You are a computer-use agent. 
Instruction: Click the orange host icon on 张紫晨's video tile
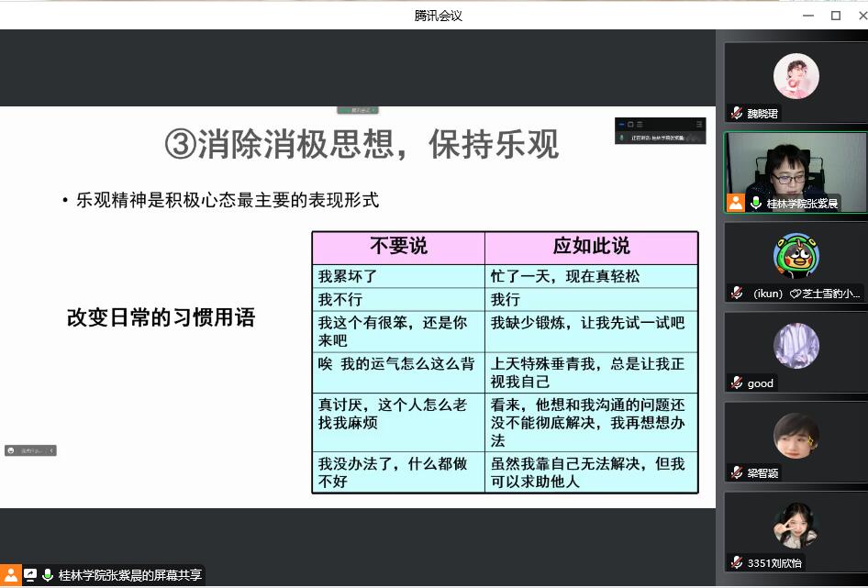pyautogui.click(x=736, y=204)
